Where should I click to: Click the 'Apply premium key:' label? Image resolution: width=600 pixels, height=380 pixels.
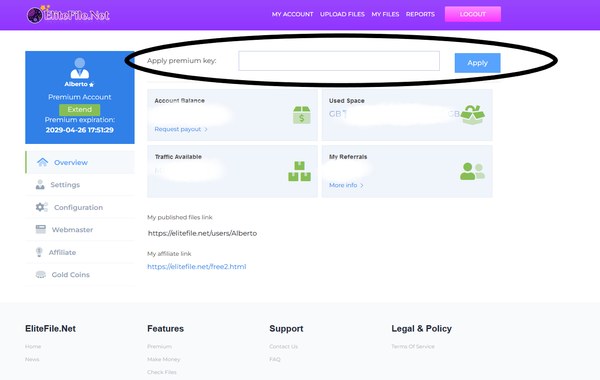pos(182,61)
